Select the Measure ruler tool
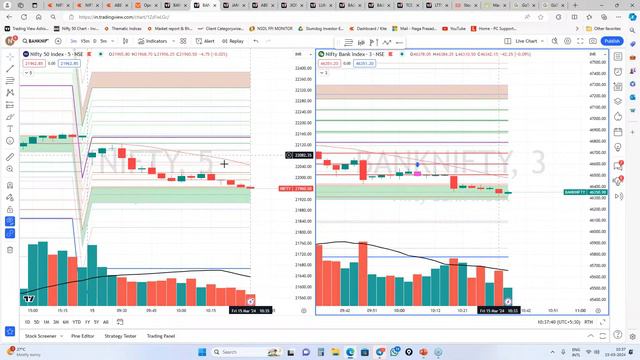This screenshot has width=640, height=360. coord(10,157)
